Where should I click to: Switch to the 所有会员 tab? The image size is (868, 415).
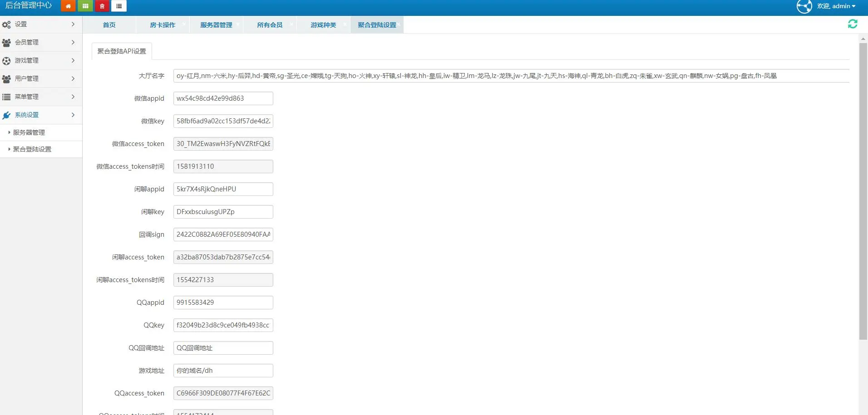point(270,25)
